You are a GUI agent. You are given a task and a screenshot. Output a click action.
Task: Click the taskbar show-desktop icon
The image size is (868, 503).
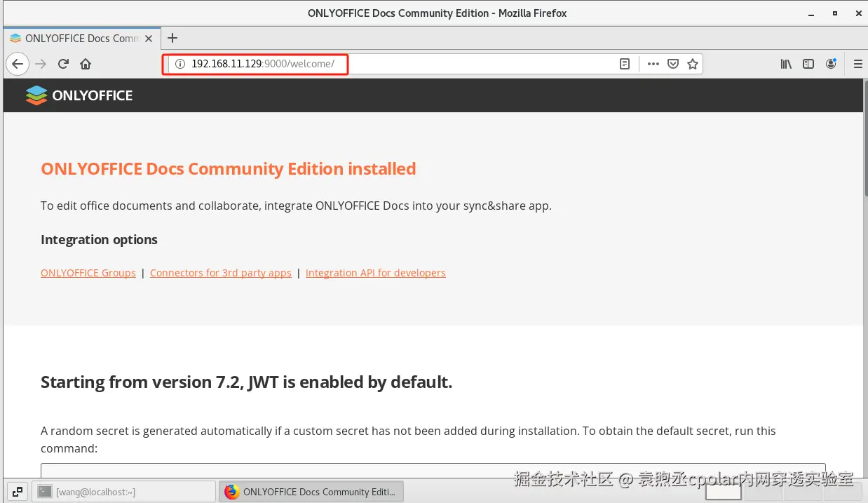point(18,492)
